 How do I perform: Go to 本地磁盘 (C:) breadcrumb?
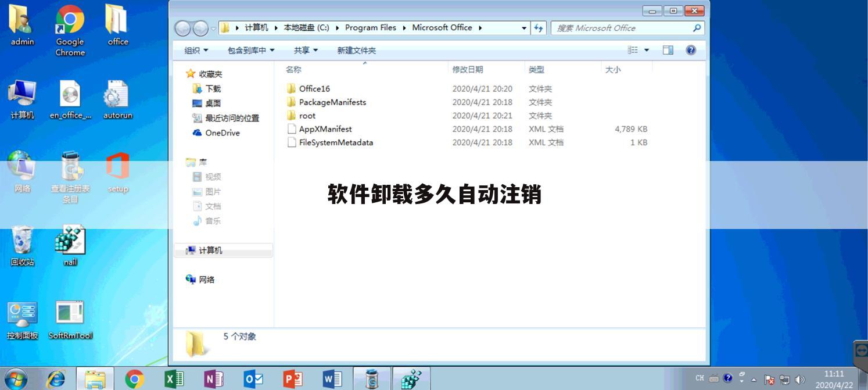tap(306, 28)
